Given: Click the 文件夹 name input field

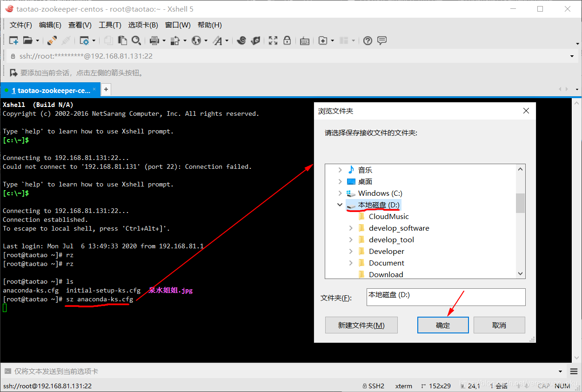Looking at the screenshot, I should 446,297.
